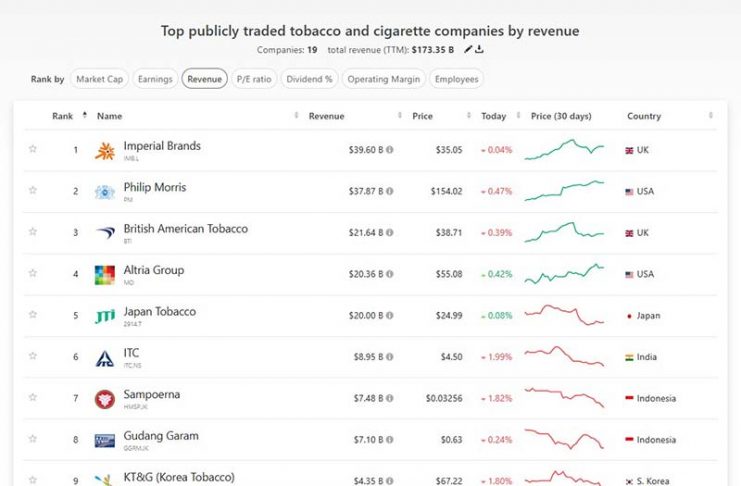Click the download icon beside total revenue
The image size is (741, 486).
coord(480,48)
